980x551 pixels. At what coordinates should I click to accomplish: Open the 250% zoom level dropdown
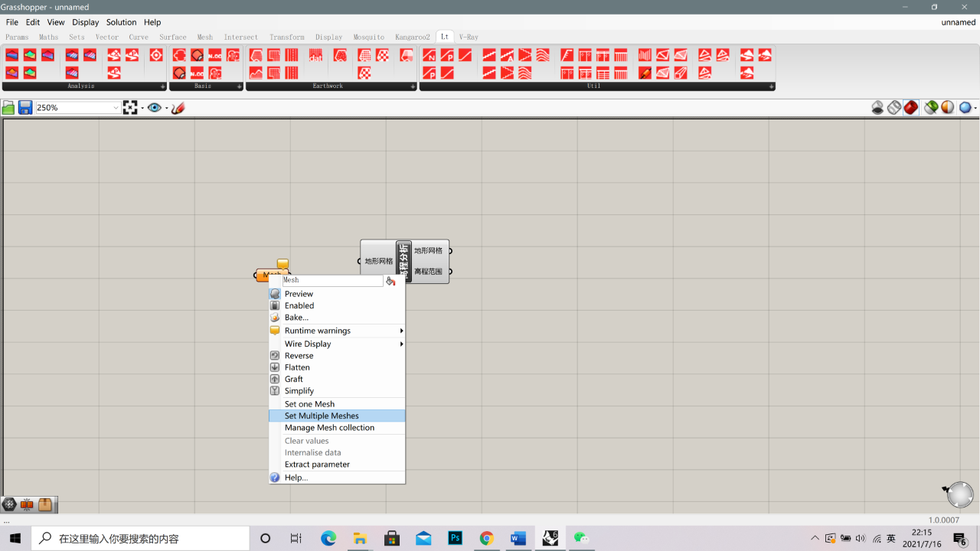tap(116, 108)
